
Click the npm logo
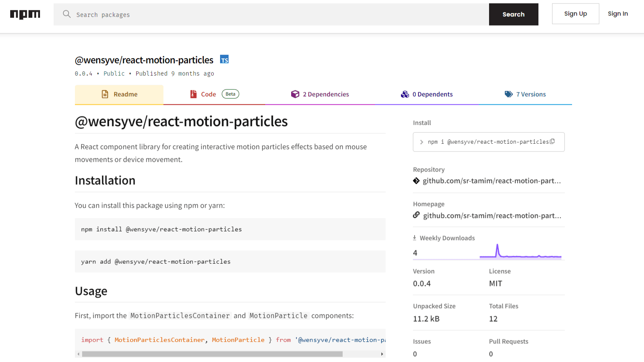click(25, 14)
